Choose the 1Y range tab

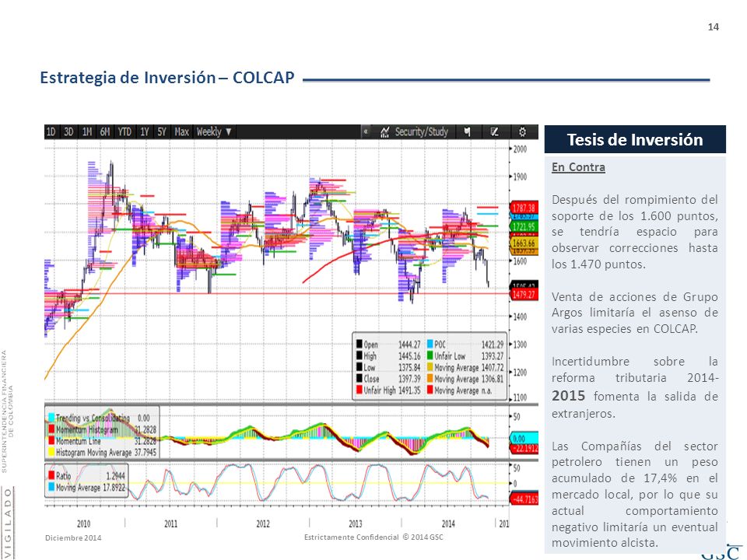[145, 132]
